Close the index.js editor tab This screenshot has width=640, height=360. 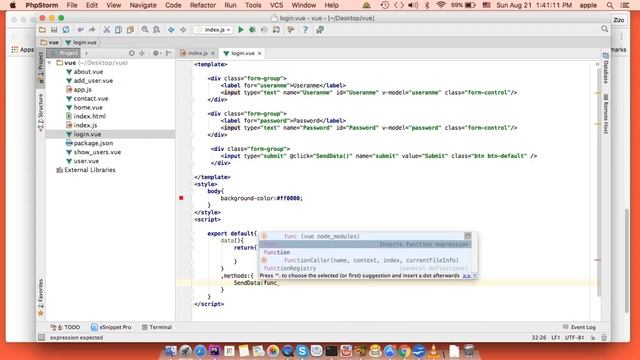coord(213,53)
